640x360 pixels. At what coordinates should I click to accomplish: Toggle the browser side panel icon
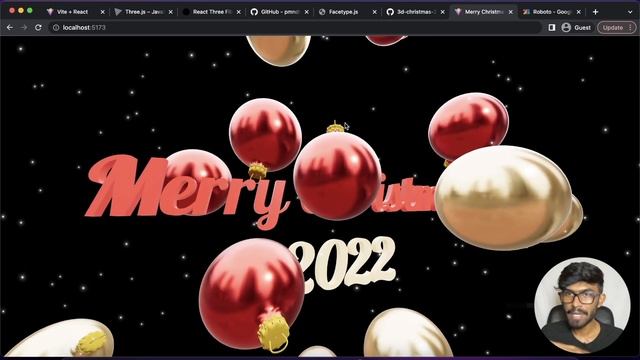[552, 28]
